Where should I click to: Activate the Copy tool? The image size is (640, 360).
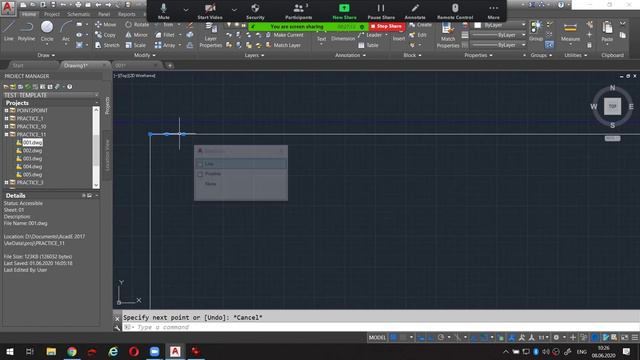click(x=105, y=35)
